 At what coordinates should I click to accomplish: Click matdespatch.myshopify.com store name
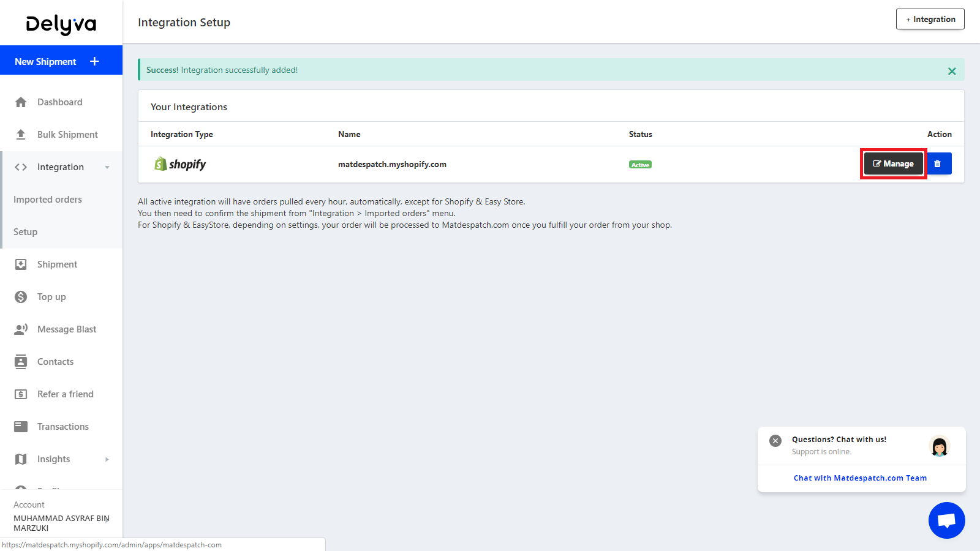392,164
